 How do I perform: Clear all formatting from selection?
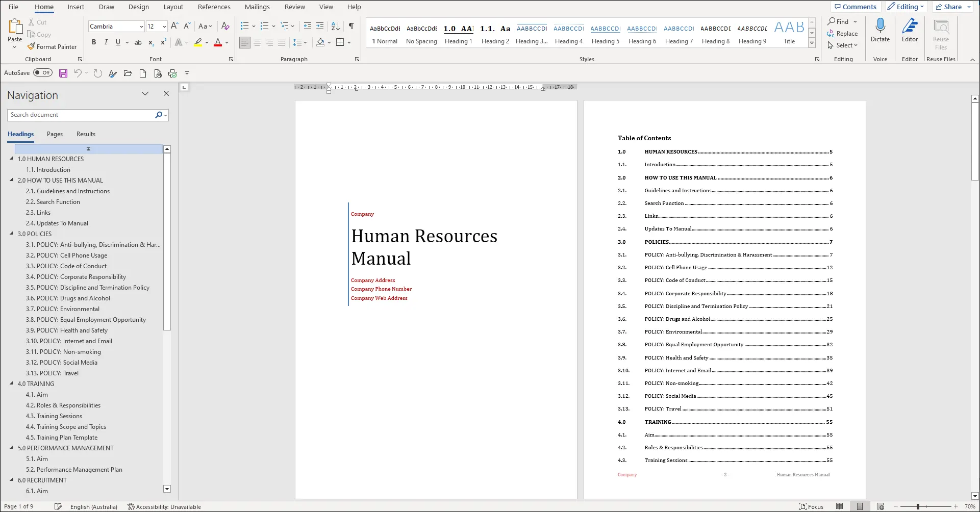225,26
